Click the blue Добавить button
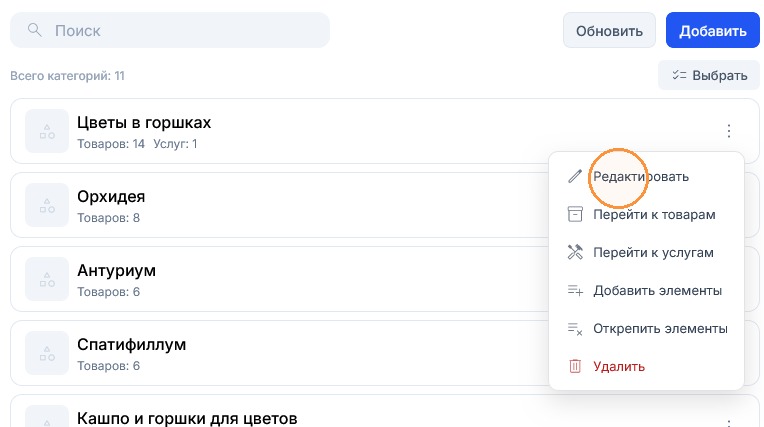Viewport: 764px width, 427px height. coord(712,30)
